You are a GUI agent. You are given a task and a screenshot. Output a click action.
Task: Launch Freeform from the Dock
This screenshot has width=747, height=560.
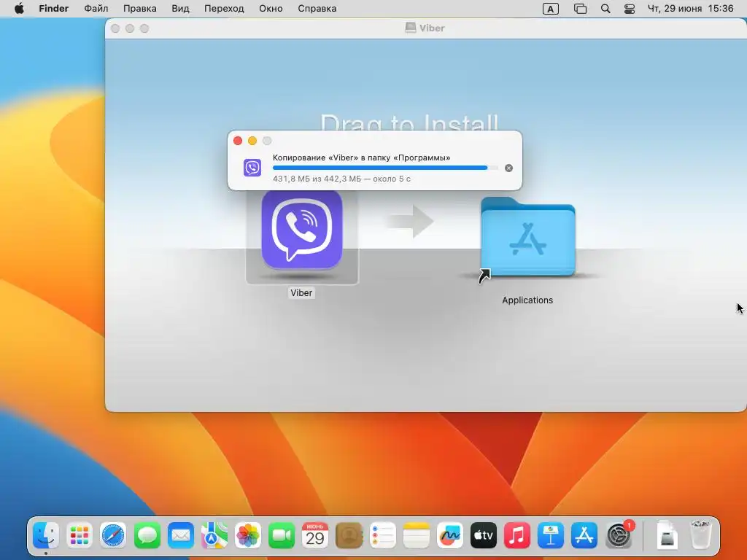tap(449, 536)
